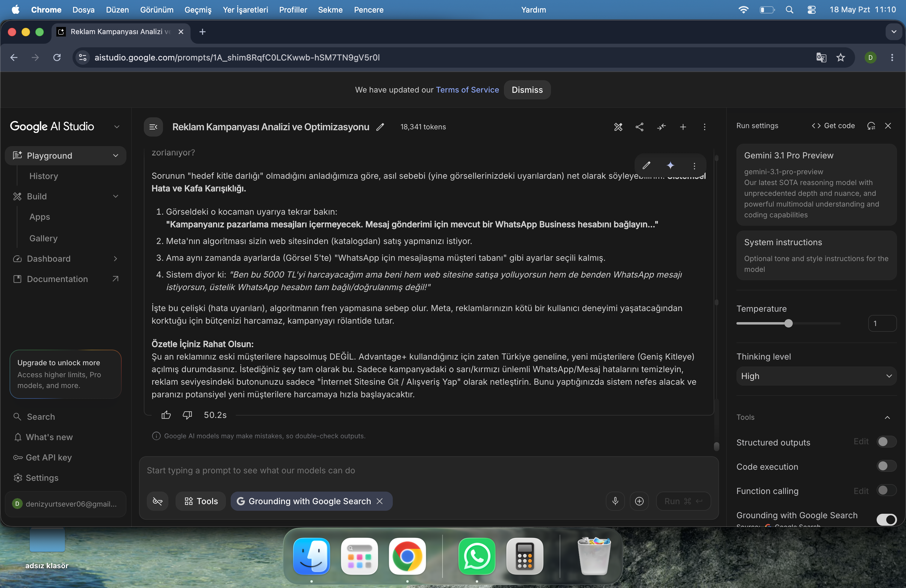This screenshot has height=588, width=906.
Task: Collapse the Playground section
Action: [x=116, y=156]
